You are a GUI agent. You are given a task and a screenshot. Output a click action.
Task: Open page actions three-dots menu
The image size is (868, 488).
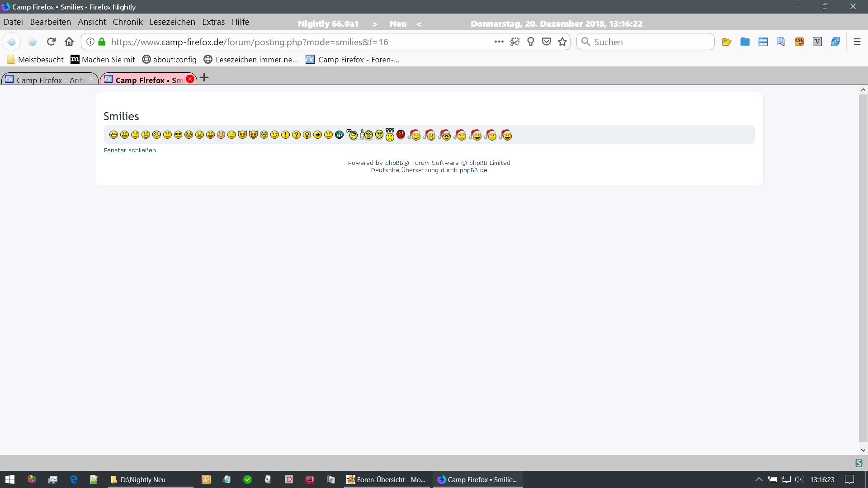click(499, 42)
